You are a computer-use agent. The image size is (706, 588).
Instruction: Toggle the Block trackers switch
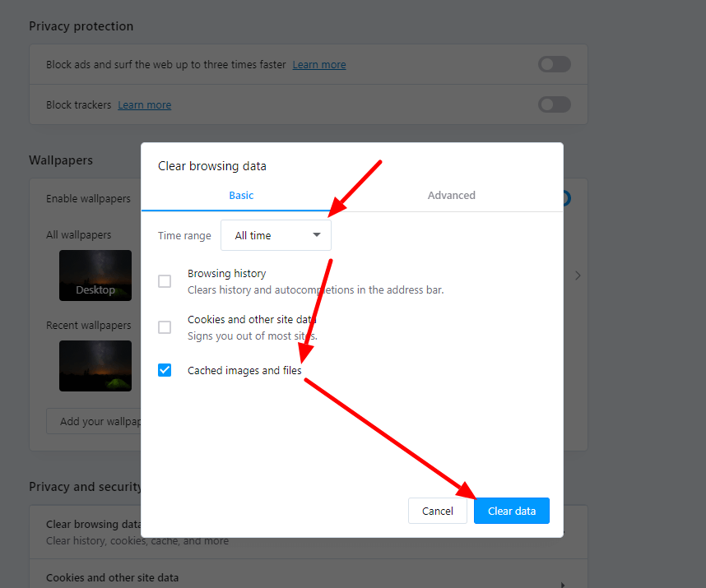tap(555, 104)
